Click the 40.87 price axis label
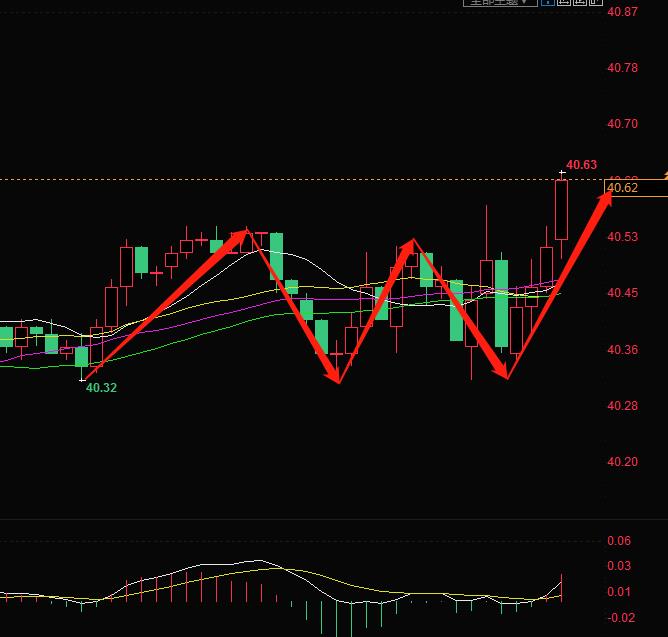The image size is (668, 637). coord(622,12)
